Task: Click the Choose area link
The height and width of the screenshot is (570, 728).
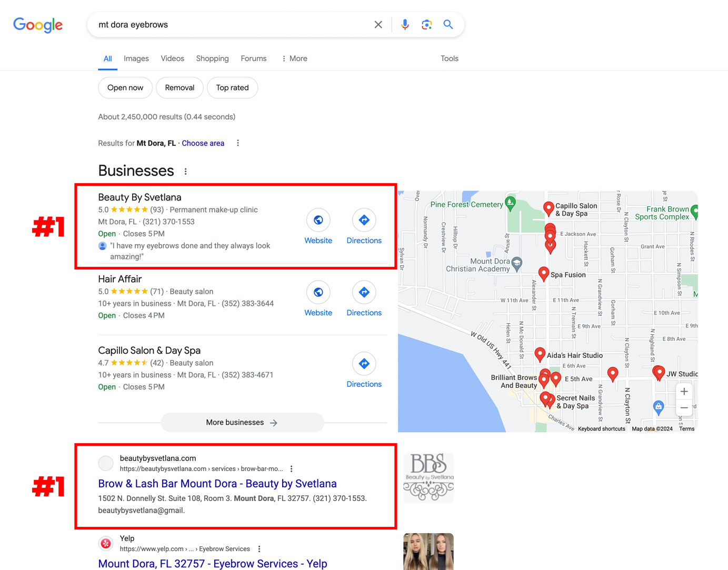Action: click(x=203, y=143)
